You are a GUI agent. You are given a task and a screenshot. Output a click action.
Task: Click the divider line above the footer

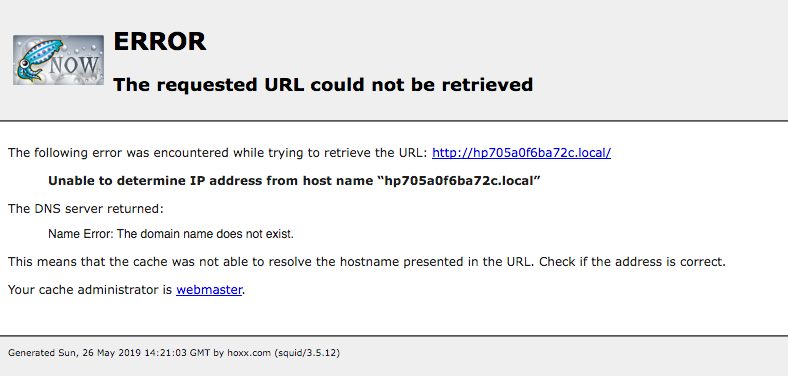pos(394,336)
